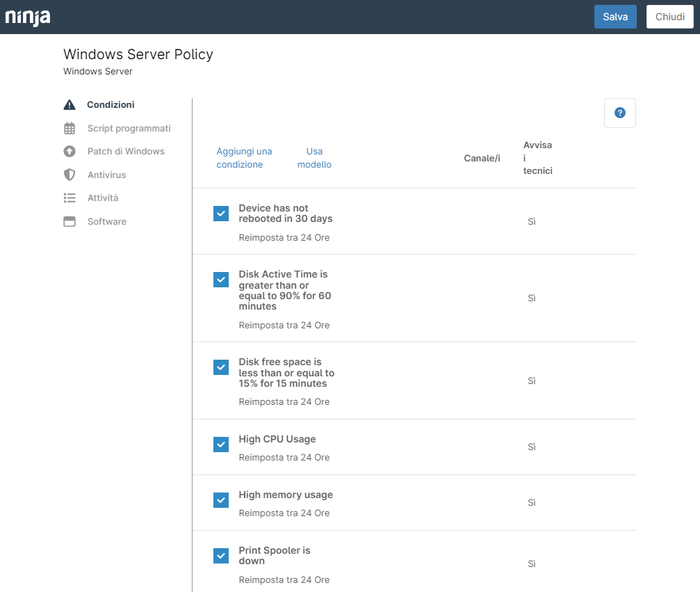Open the High memory usage condition
This screenshot has width=700, height=592.
[286, 495]
